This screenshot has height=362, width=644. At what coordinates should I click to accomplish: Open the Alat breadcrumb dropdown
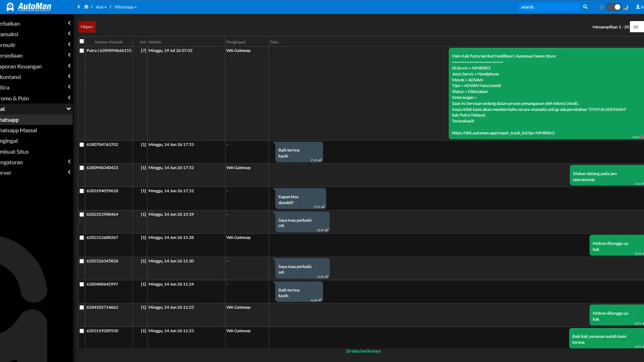(101, 7)
